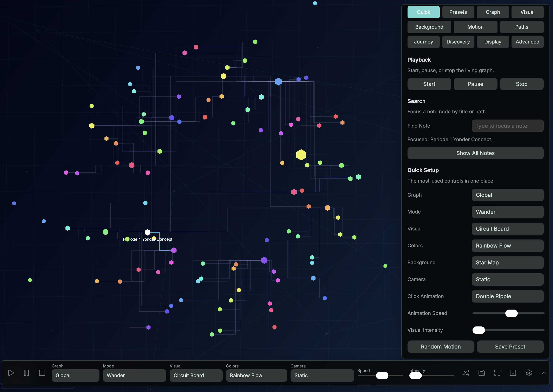Collapse the bottom toolbar with chevron up

(x=544, y=373)
